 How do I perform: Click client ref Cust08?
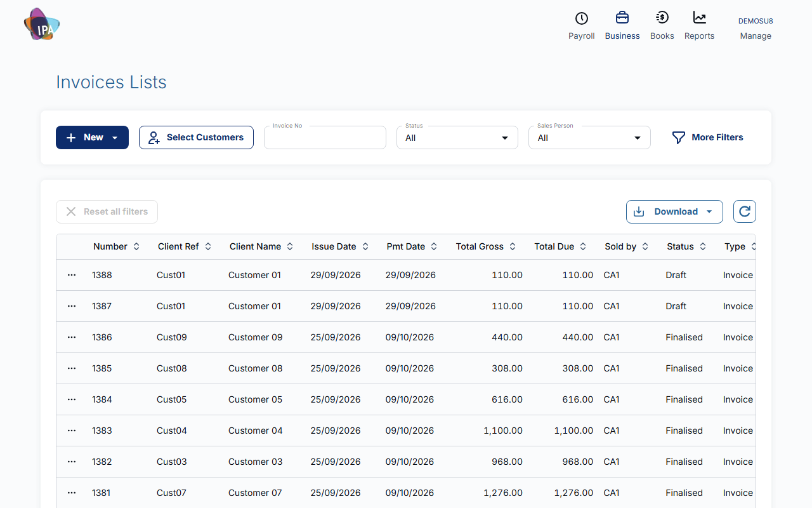pos(172,368)
